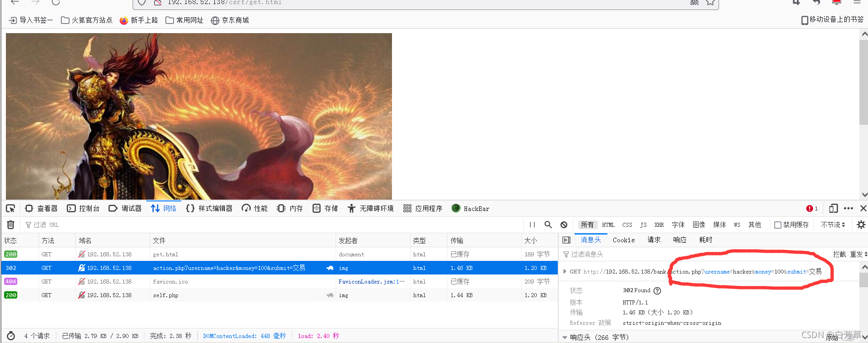Open 302 Found status help icon
The image size is (868, 343).
(657, 290)
